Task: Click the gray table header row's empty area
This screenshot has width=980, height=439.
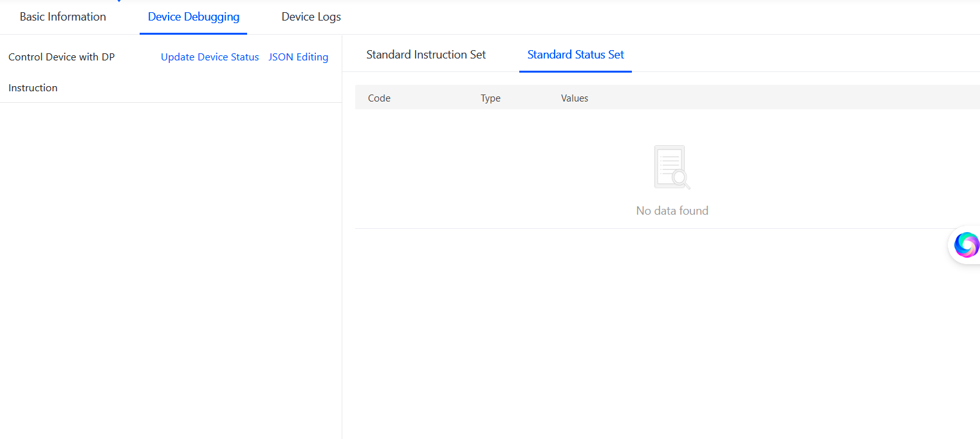Action: (772, 98)
